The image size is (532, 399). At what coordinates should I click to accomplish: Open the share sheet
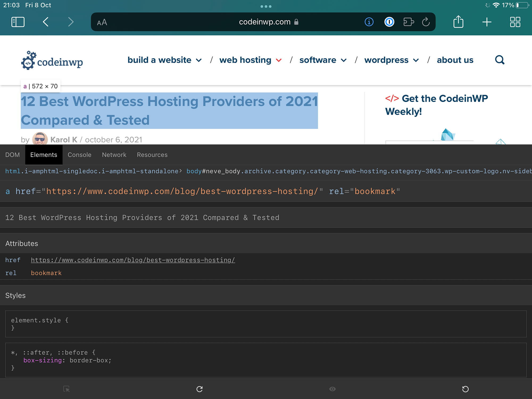pyautogui.click(x=458, y=22)
